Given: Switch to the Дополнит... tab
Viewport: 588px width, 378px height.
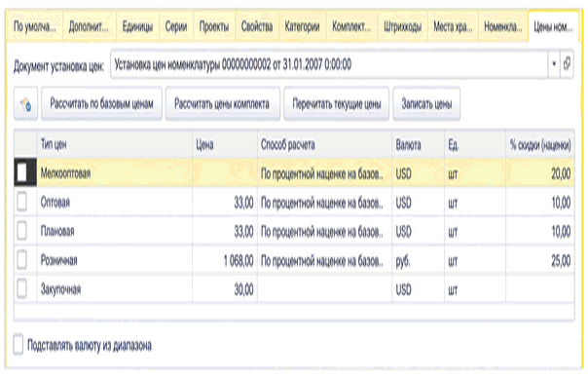Looking at the screenshot, I should click(x=90, y=26).
